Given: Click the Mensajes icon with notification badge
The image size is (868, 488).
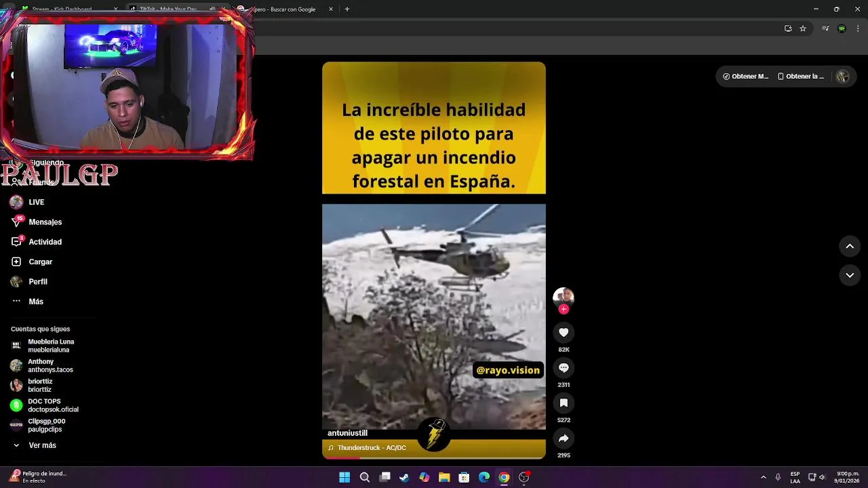Looking at the screenshot, I should point(16,222).
